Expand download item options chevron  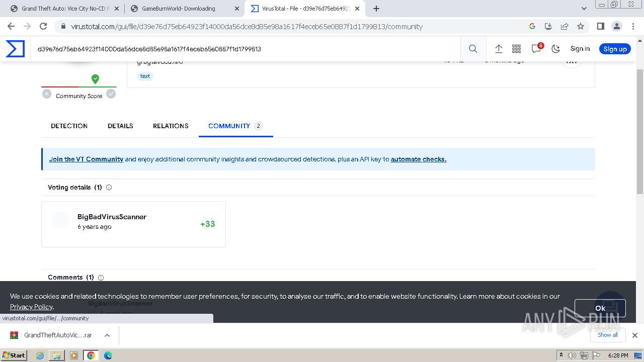pyautogui.click(x=107, y=335)
